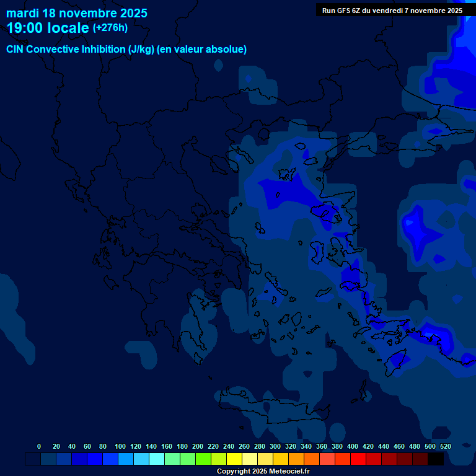Click the date text mardi 18 novembre 2025
476x476 pixels.
click(x=77, y=12)
